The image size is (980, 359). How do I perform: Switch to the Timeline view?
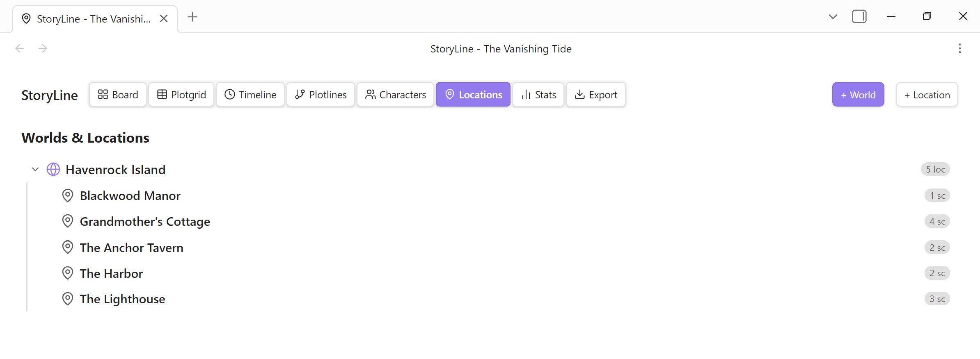(x=250, y=95)
